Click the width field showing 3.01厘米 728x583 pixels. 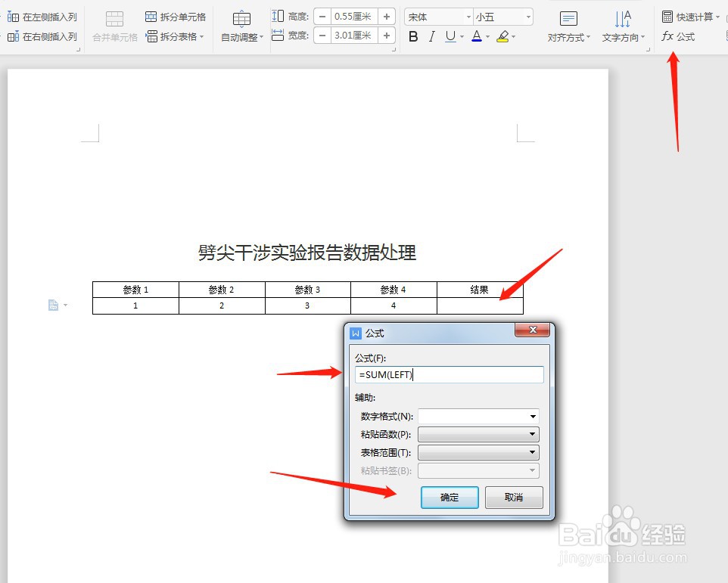[x=354, y=36]
